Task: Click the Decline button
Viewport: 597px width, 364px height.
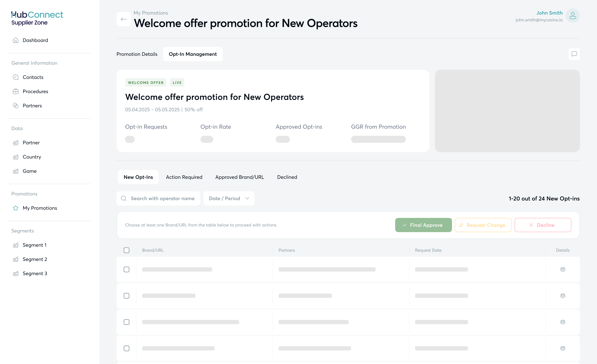Action: (x=543, y=225)
